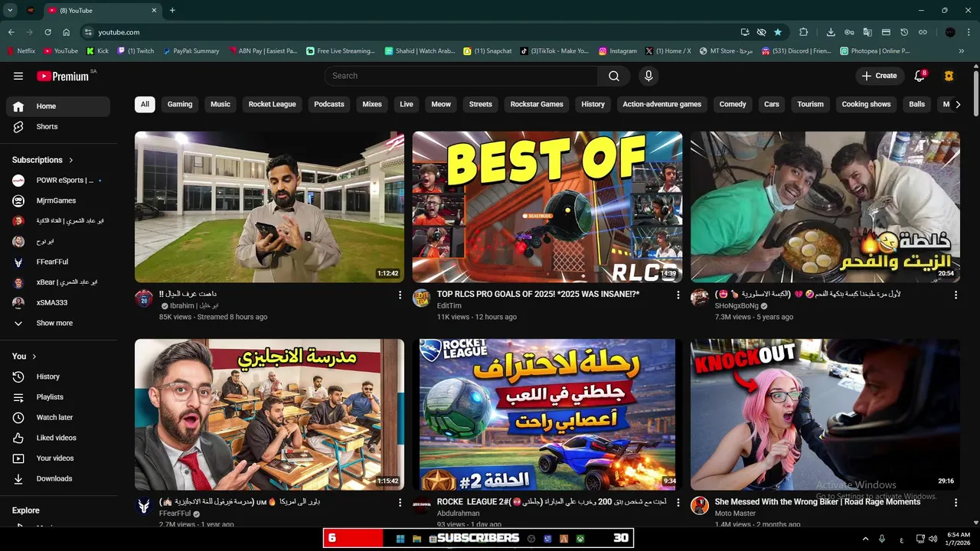
Task: Show more category chips with right arrow
Action: [957, 104]
